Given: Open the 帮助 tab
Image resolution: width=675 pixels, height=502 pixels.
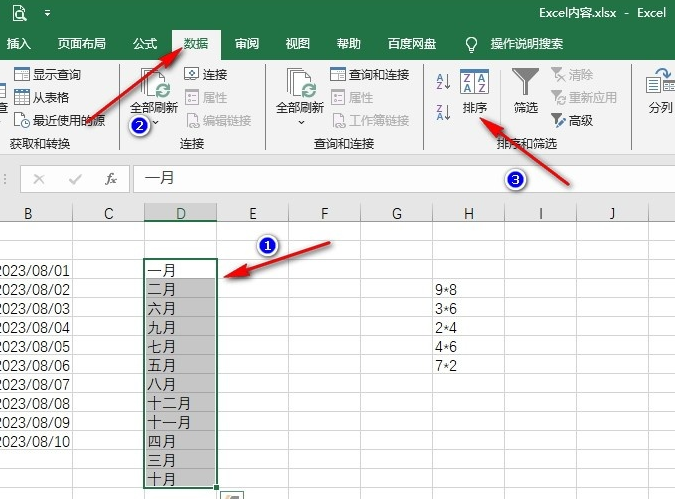Looking at the screenshot, I should click(x=349, y=43).
